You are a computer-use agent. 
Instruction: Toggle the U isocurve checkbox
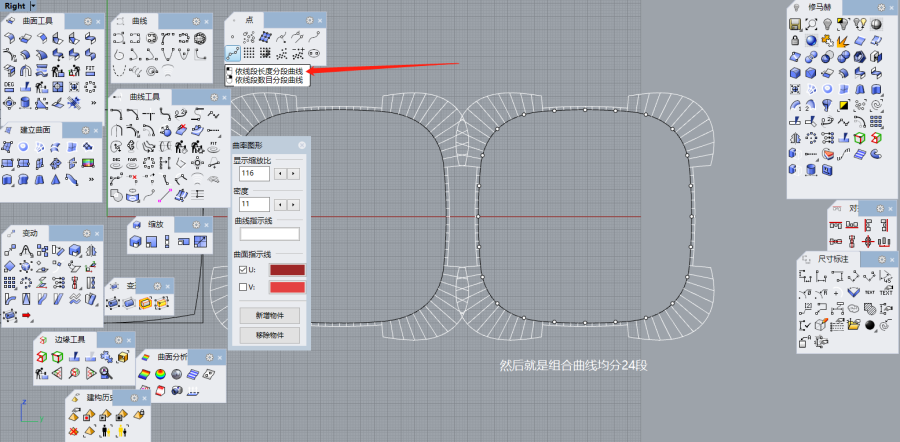click(x=244, y=270)
